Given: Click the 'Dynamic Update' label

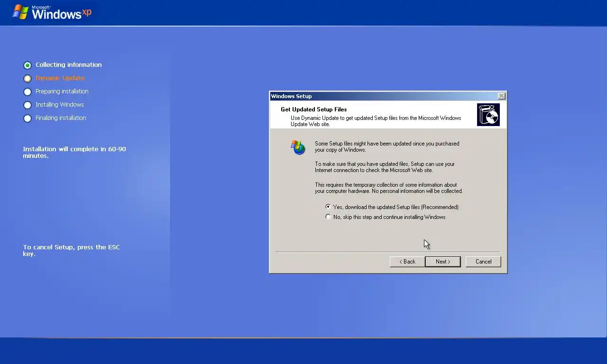Looking at the screenshot, I should tap(60, 78).
